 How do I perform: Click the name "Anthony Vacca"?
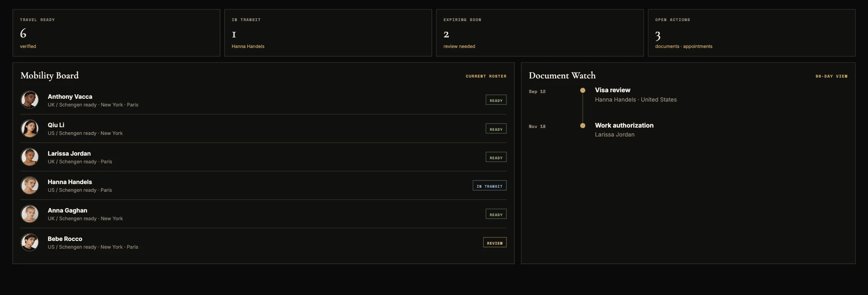pyautogui.click(x=70, y=97)
